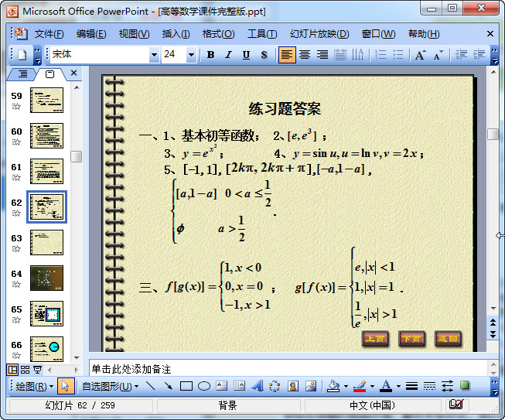Image resolution: width=505 pixels, height=420 pixels.
Task: Open the 视图(V) menu
Action: tap(134, 34)
